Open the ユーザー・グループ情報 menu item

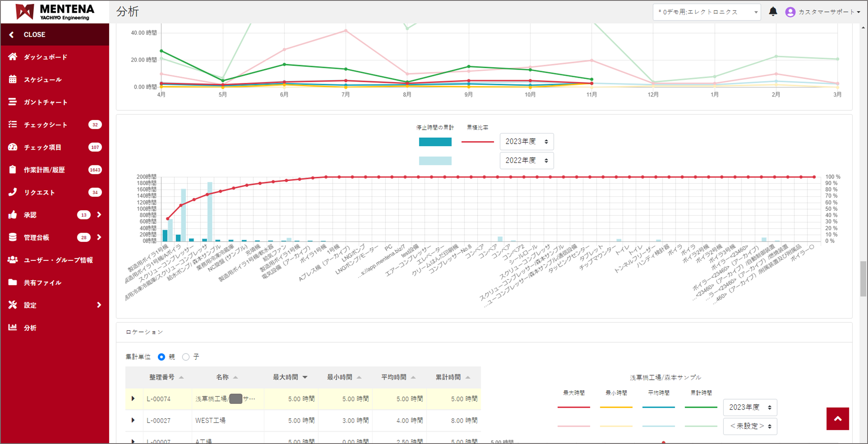(x=58, y=260)
